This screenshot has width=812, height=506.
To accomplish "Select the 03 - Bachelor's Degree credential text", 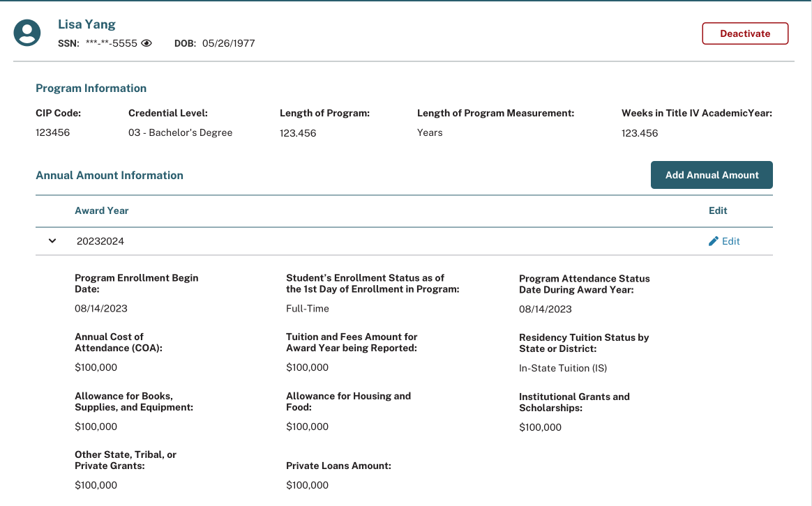I will pyautogui.click(x=180, y=132).
